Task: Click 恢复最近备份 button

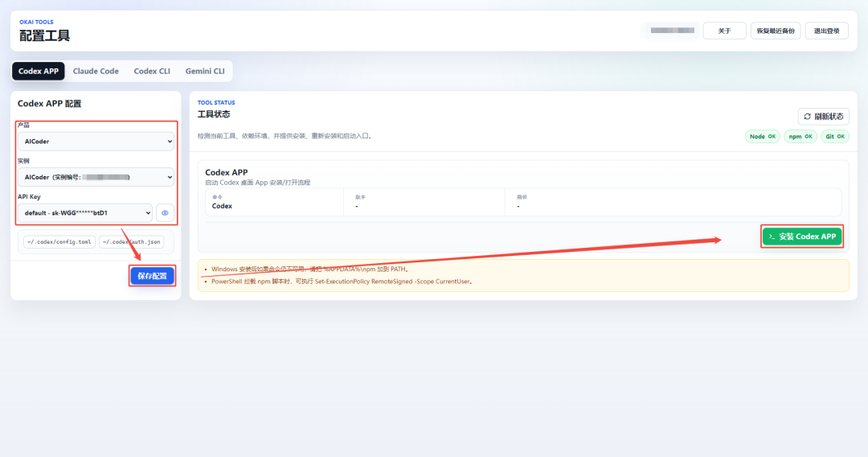Action: point(775,31)
